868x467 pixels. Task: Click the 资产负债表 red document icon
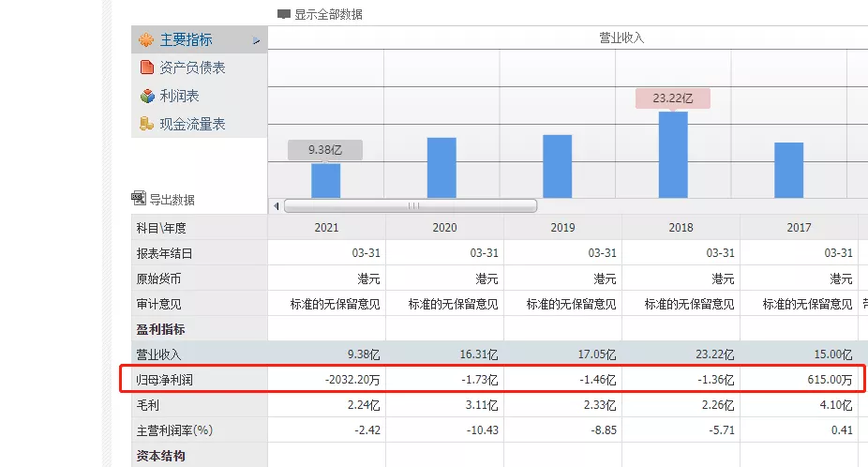(x=146, y=68)
